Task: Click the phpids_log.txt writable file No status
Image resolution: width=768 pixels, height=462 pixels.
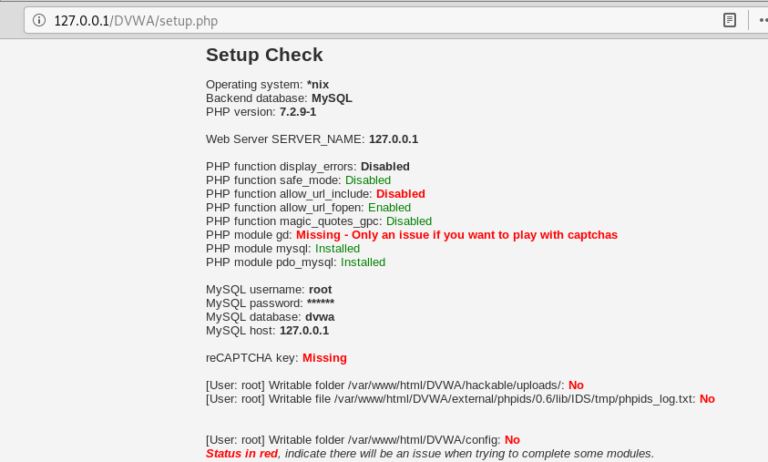Action: [707, 399]
